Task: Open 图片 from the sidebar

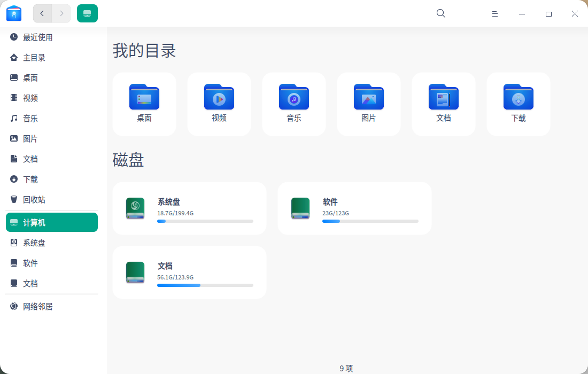Action: [52, 139]
